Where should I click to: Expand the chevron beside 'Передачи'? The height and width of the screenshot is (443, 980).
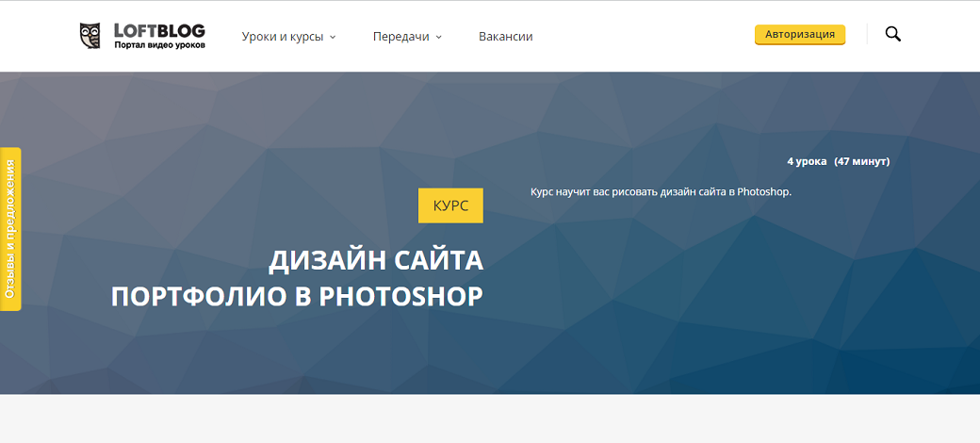(439, 38)
